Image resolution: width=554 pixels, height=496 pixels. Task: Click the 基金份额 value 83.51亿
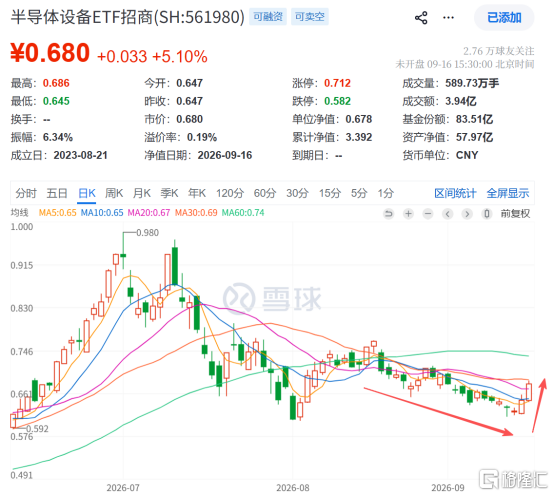(474, 119)
